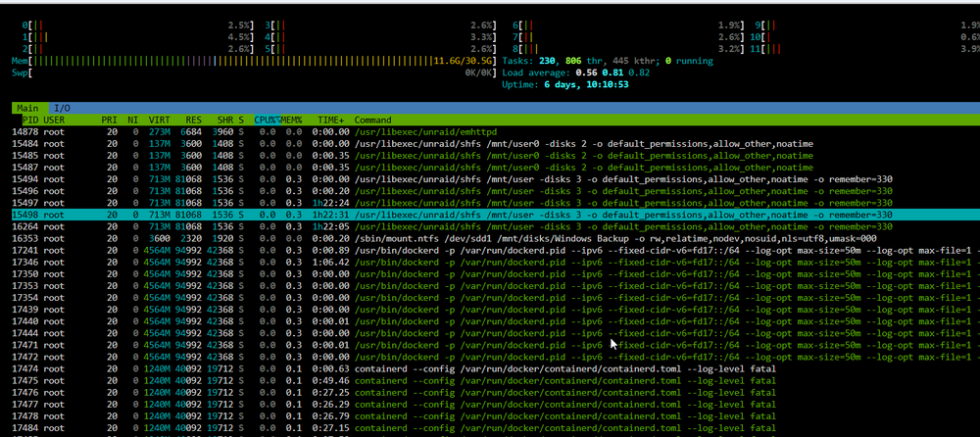Screen dimensions: 980x437
Task: Sort by the TIME+ column header
Action: coord(330,121)
